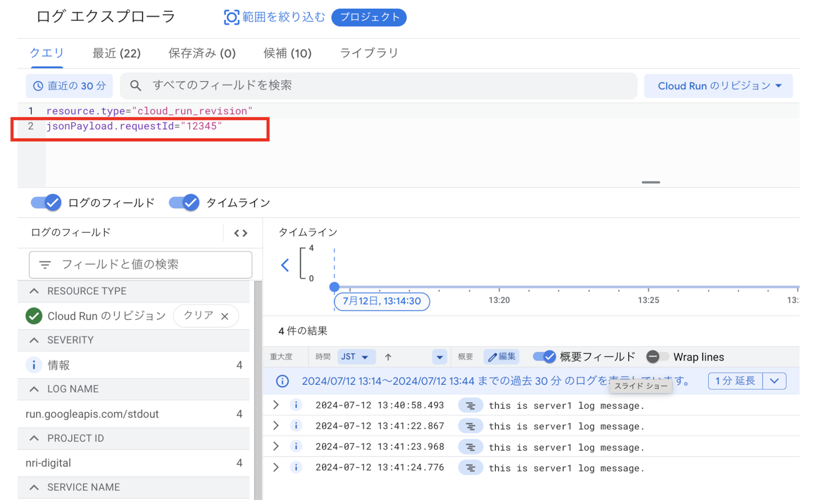The image size is (827, 504).
Task: Open the JST timezone dropdown
Action: click(354, 357)
